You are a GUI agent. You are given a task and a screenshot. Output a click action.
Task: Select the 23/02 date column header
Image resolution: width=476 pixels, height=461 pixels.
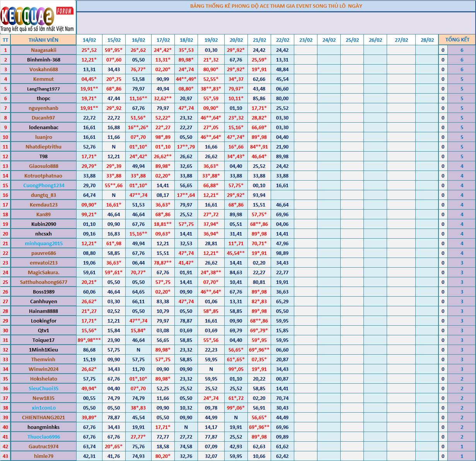pos(305,40)
